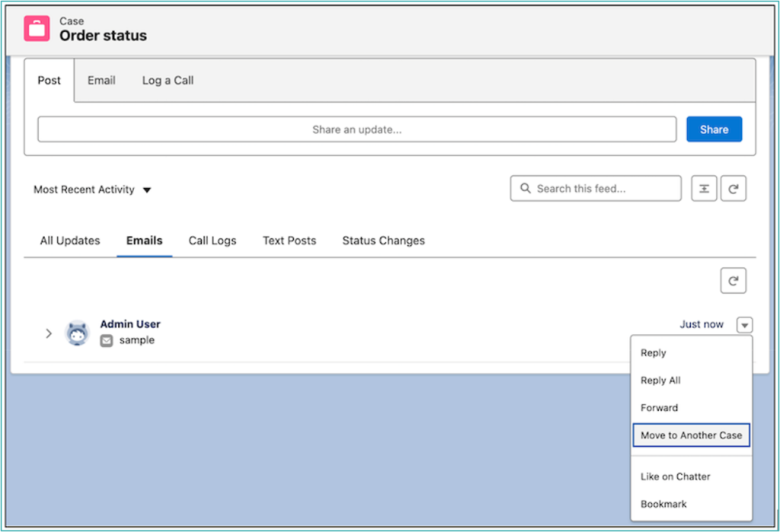
Task: Toggle the email actions dropdown arrow
Action: [744, 325]
